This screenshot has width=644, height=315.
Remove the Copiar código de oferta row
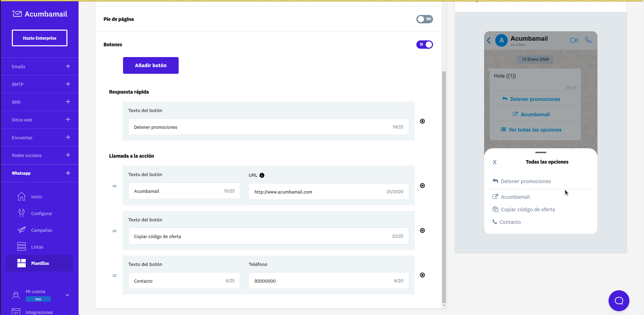tap(422, 230)
